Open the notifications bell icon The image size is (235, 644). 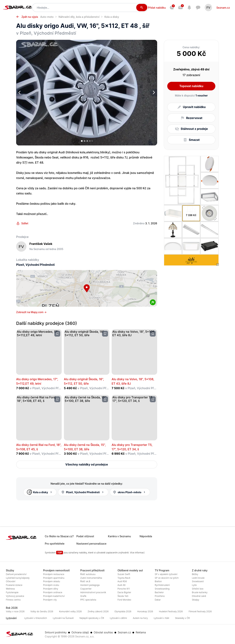click(189, 8)
